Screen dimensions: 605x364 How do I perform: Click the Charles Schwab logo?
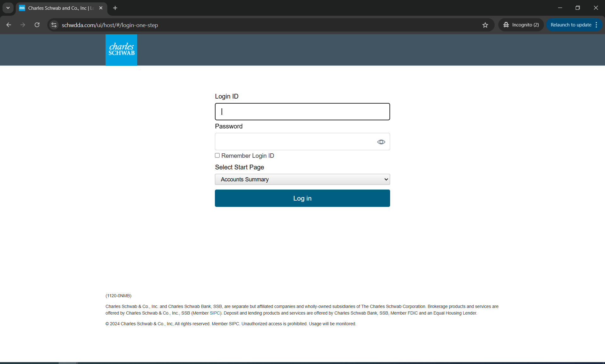(x=121, y=50)
